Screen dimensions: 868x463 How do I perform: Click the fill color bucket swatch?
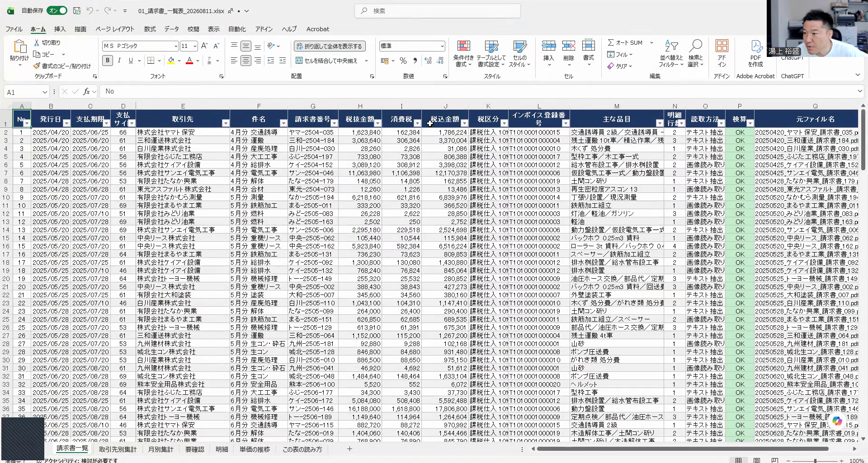click(171, 60)
